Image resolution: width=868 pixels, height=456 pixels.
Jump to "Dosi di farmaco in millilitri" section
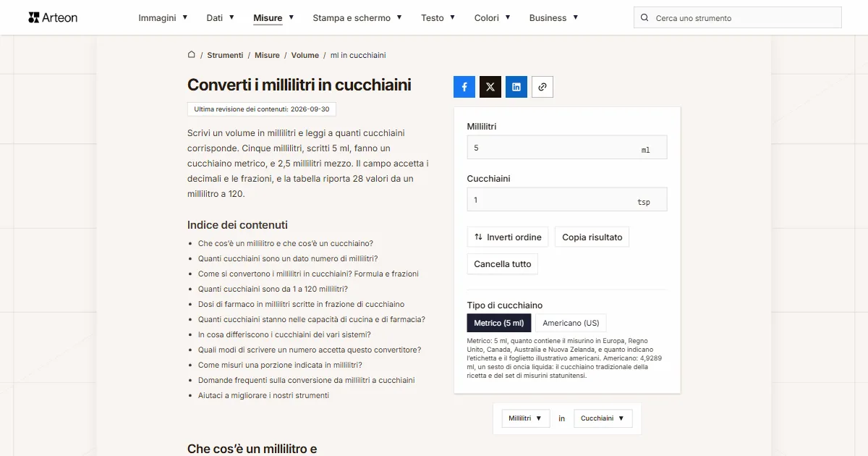point(302,304)
